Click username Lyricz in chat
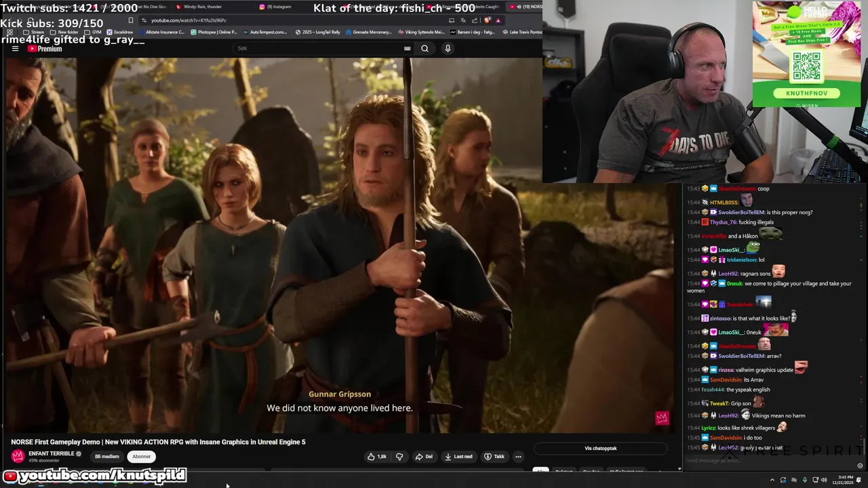868x488 pixels. pos(708,428)
